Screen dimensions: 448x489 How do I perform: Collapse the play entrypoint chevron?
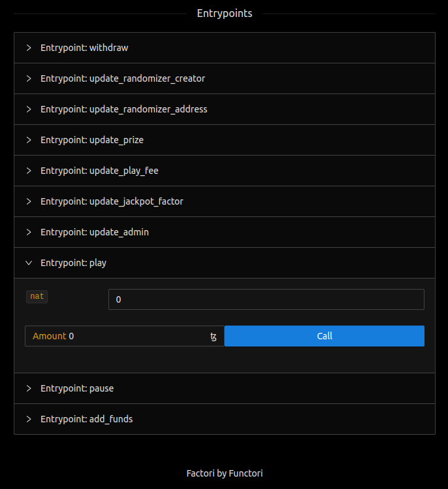[29, 263]
